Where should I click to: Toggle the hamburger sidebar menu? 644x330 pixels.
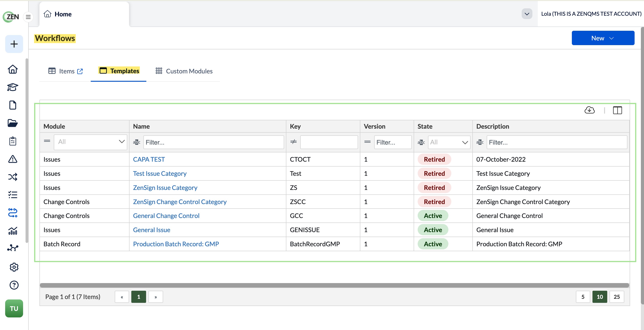28,17
